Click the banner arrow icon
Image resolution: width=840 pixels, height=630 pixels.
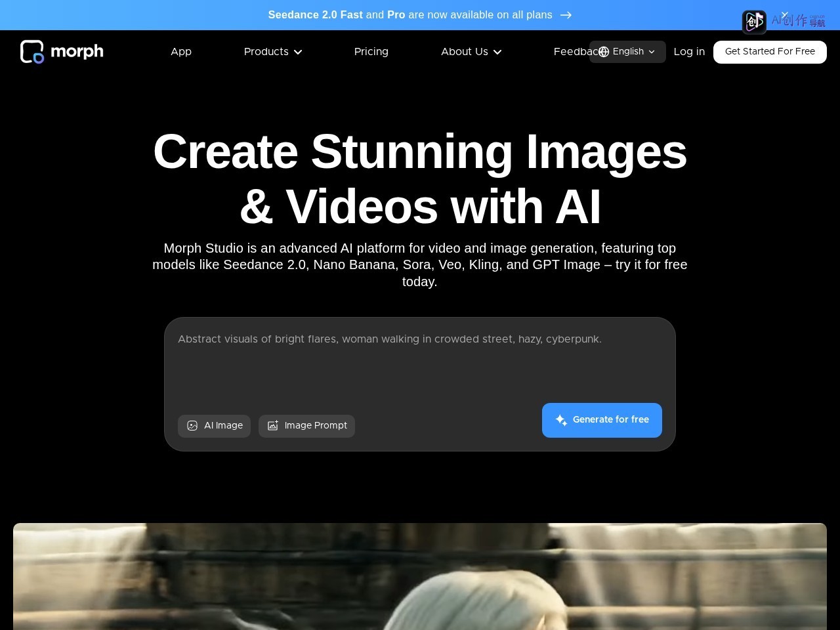566,15
